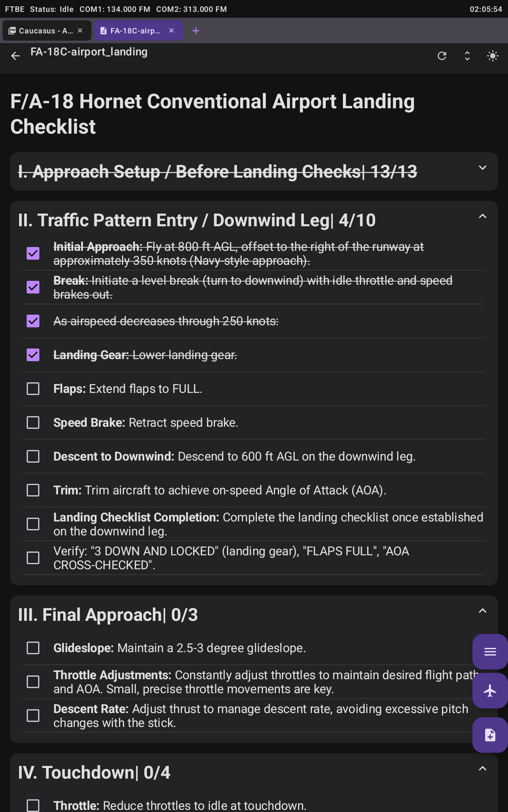508x812 pixels.
Task: Check the Flaps: Extend flaps to FULL item
Action: tap(33, 389)
